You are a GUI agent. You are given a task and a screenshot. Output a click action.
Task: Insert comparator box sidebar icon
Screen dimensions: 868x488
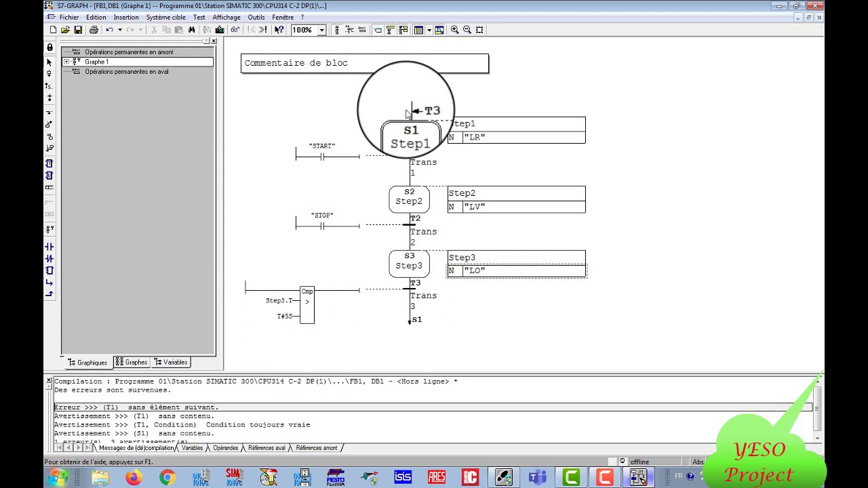(x=50, y=270)
